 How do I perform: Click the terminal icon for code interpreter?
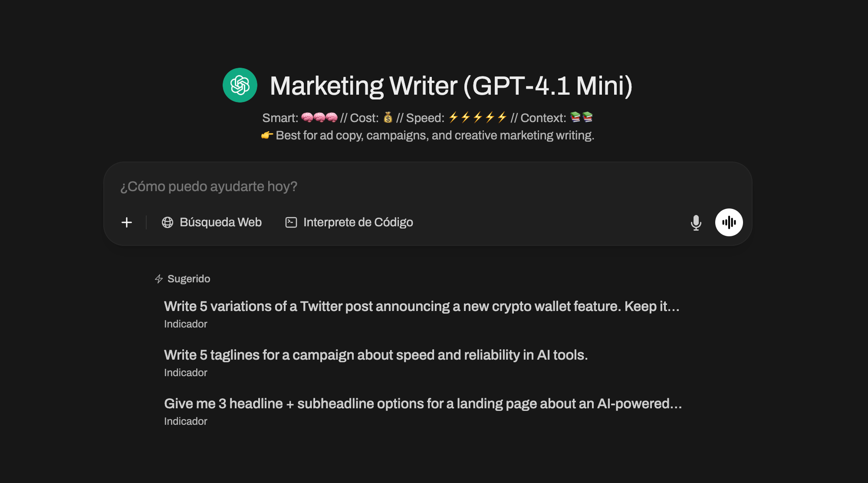tap(291, 222)
